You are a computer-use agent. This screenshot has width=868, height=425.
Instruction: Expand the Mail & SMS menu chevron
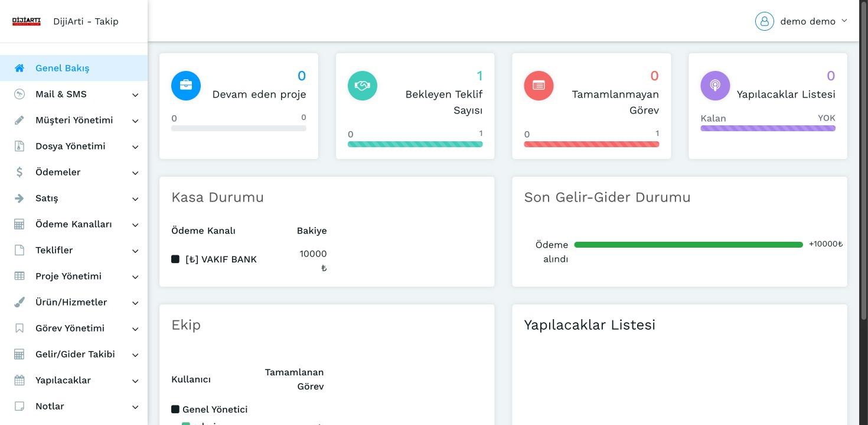tap(135, 95)
